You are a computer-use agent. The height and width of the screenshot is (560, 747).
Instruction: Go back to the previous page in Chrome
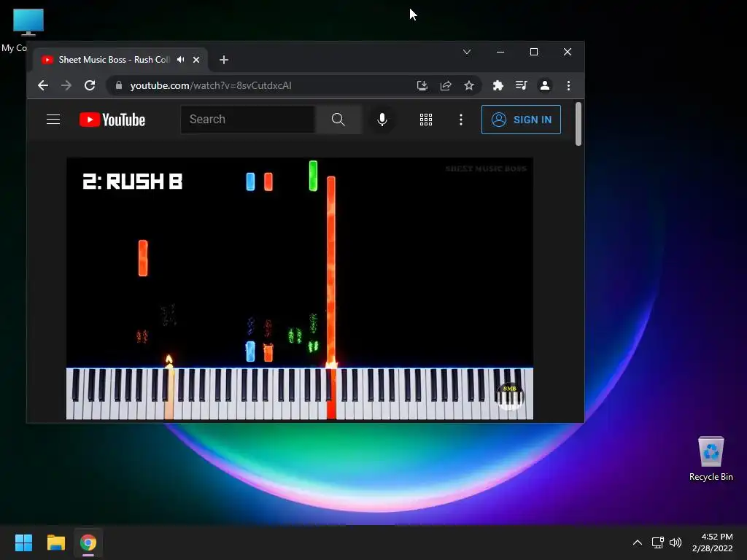[x=43, y=86]
